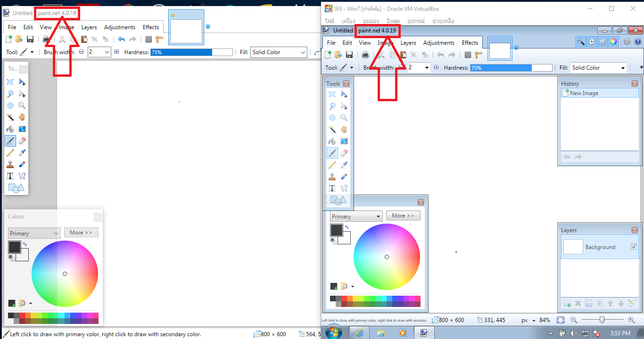Click Undo arrow in left paint.net toolbar
Image resolution: width=644 pixels, height=339 pixels.
coord(122,39)
